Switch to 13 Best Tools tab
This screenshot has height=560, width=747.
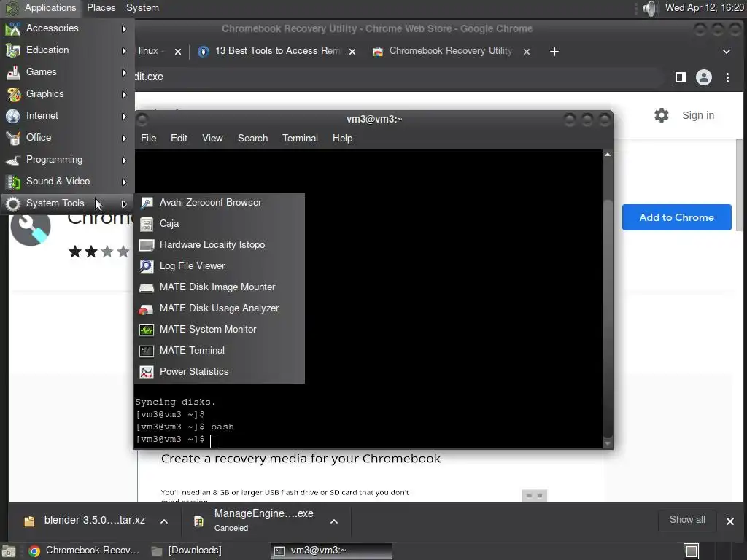pyautogui.click(x=276, y=51)
